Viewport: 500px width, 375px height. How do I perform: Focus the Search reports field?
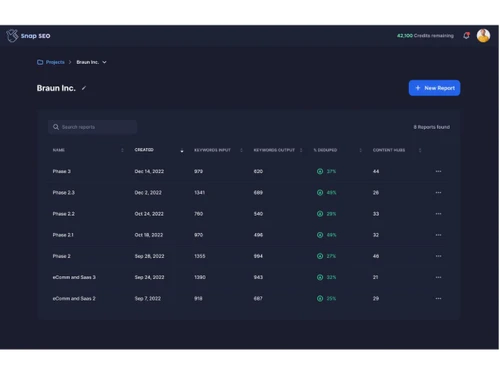click(92, 127)
